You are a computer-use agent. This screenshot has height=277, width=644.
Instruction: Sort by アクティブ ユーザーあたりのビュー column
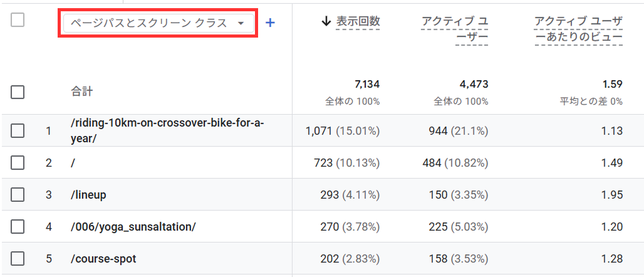point(578,30)
